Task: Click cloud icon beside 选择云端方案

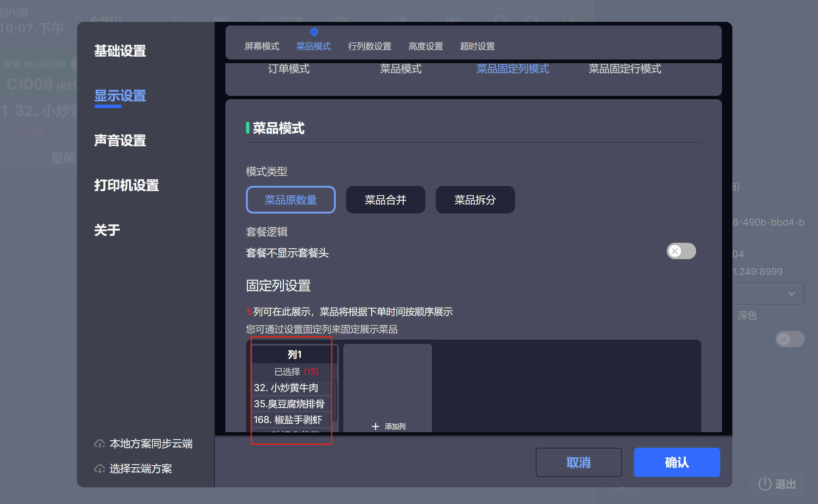Action: (x=99, y=469)
